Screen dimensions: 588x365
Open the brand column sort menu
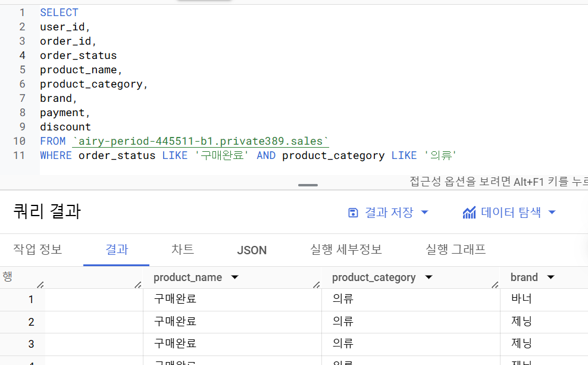click(x=551, y=277)
